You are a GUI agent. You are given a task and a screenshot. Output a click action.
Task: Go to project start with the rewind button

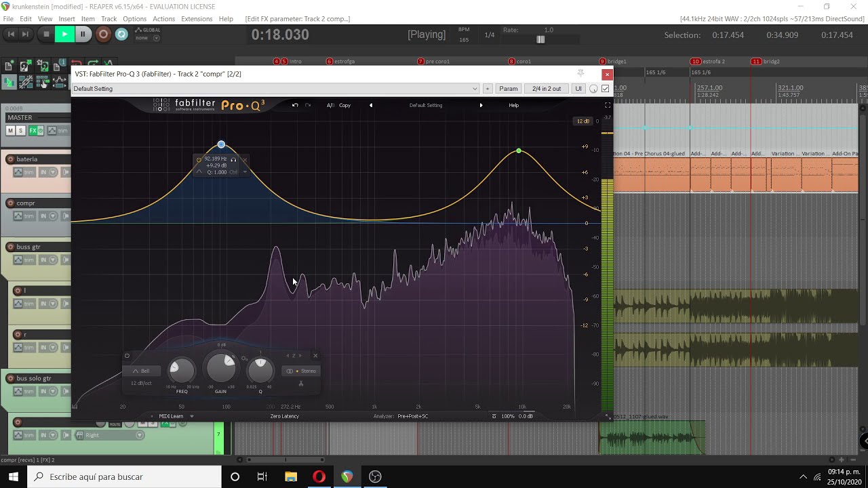(10, 34)
